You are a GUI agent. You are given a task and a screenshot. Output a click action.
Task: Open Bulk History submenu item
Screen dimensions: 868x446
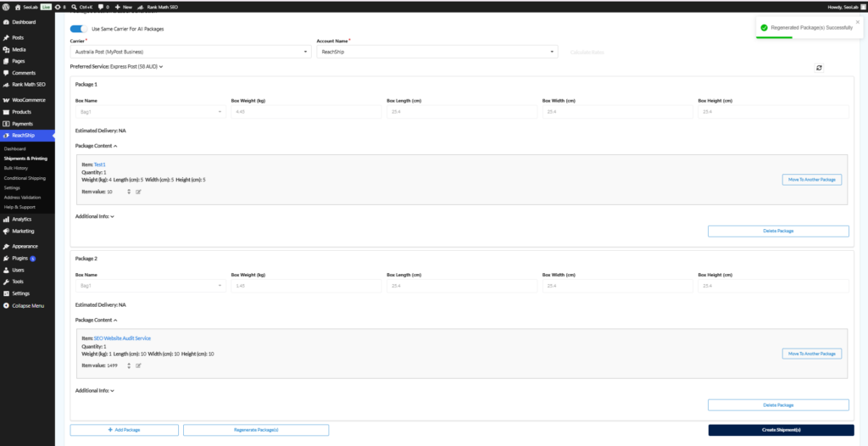click(x=16, y=168)
